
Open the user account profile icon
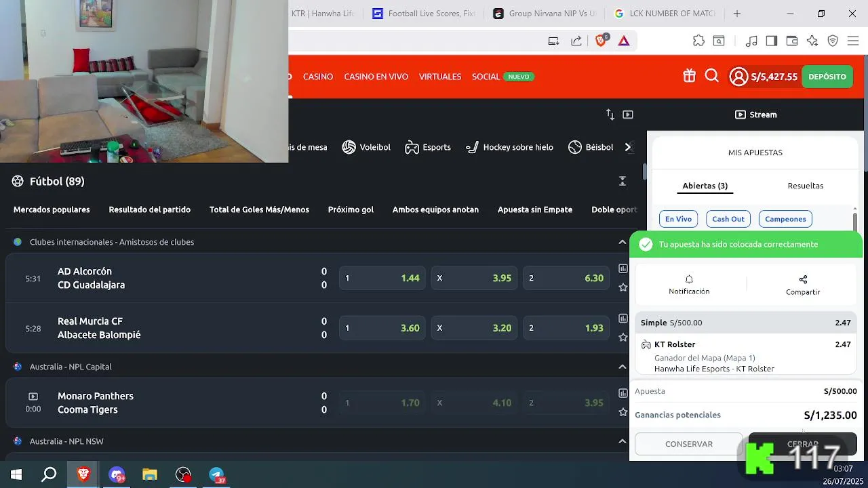[738, 77]
